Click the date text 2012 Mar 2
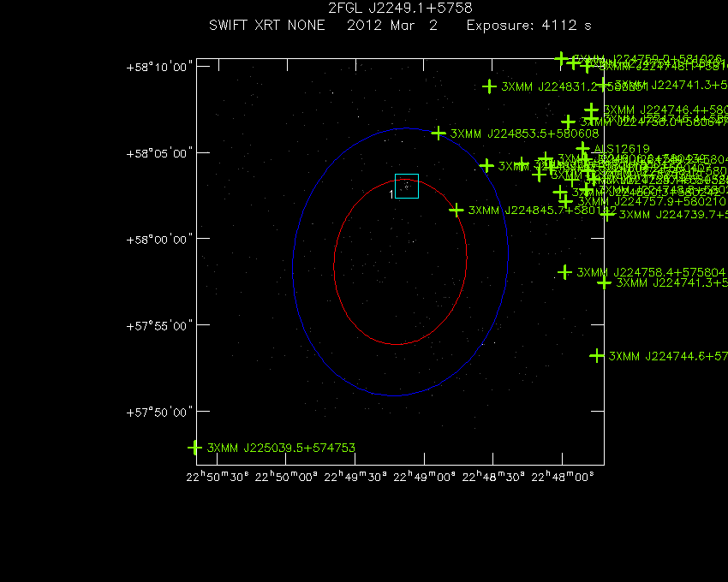 point(392,25)
